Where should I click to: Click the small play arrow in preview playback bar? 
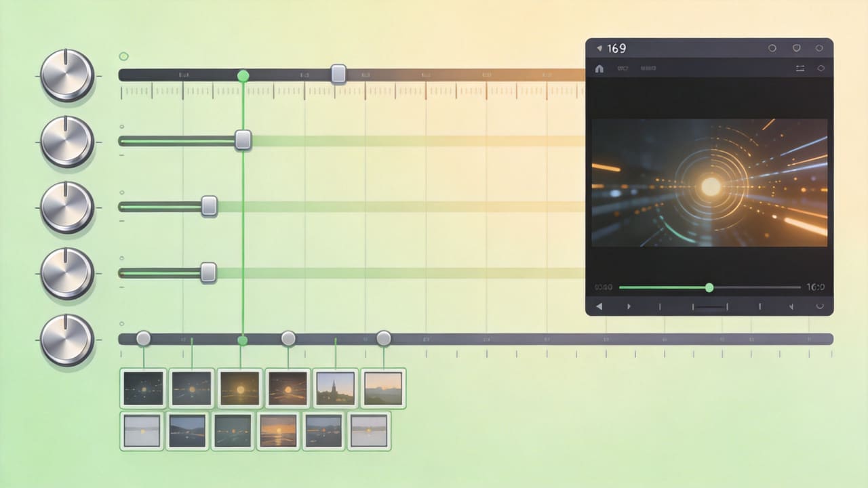pos(629,306)
